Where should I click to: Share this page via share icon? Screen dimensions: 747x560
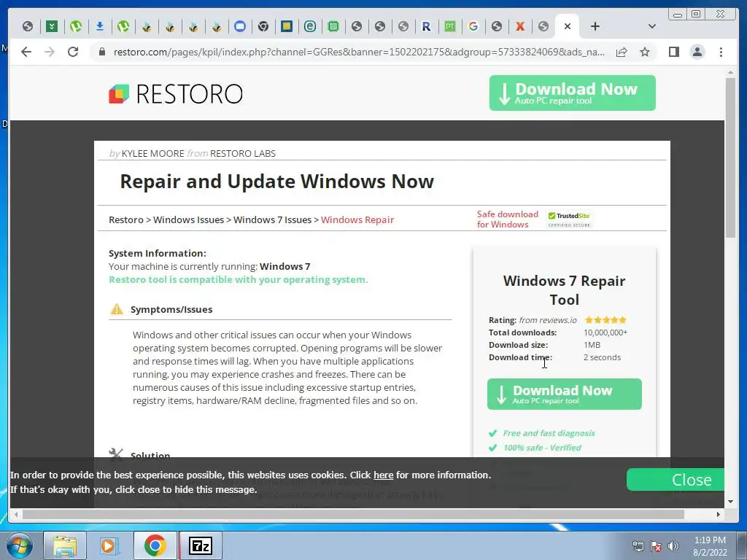tap(622, 52)
